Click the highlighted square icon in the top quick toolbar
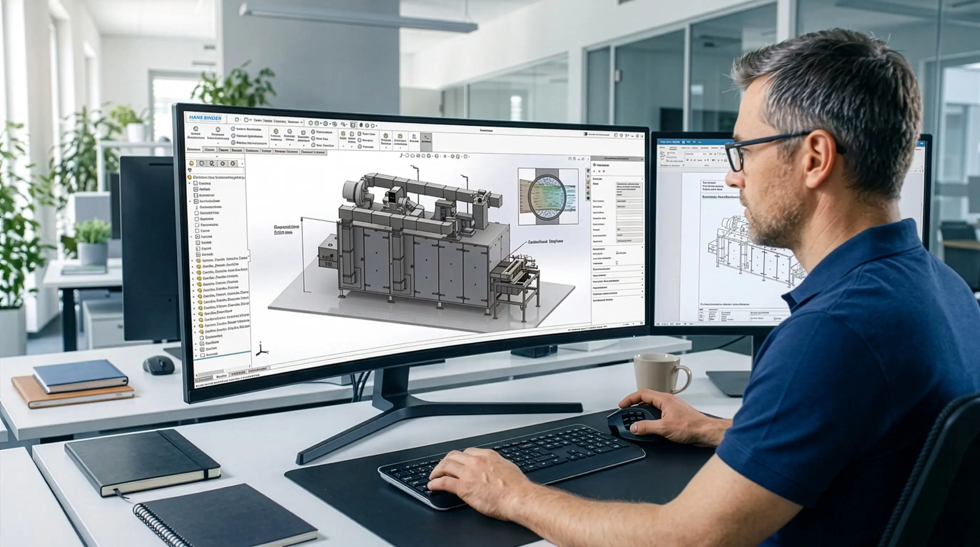 coord(353,125)
